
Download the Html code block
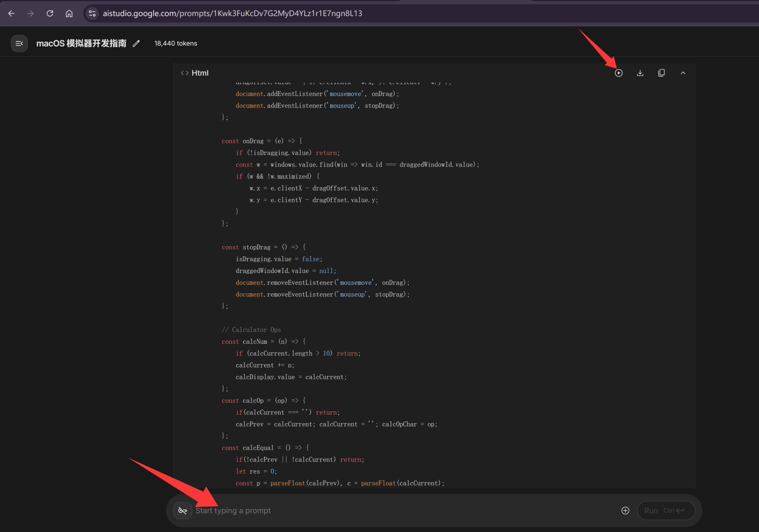click(640, 73)
